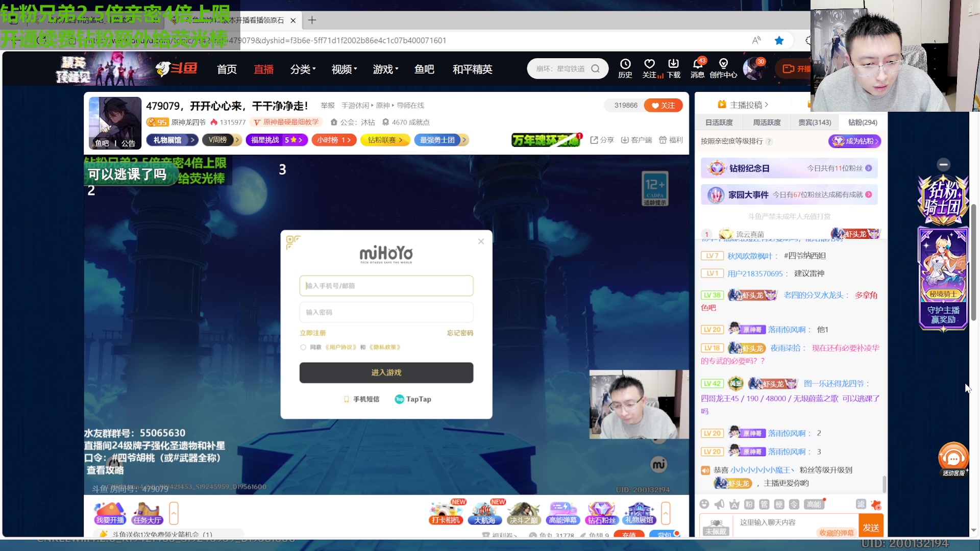
Task: Open the 分类 dropdown in the navigation bar
Action: click(x=302, y=69)
